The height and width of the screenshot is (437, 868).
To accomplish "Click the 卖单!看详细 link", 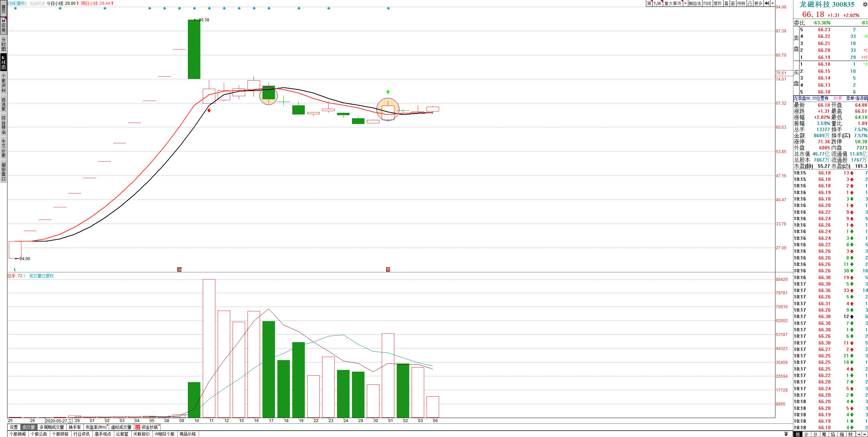I will tap(857, 98).
